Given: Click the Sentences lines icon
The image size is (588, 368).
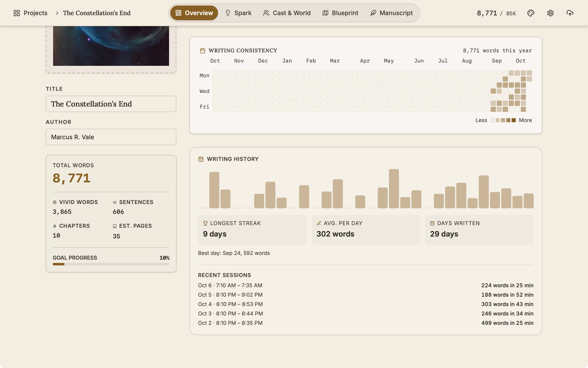Looking at the screenshot, I should [x=115, y=202].
